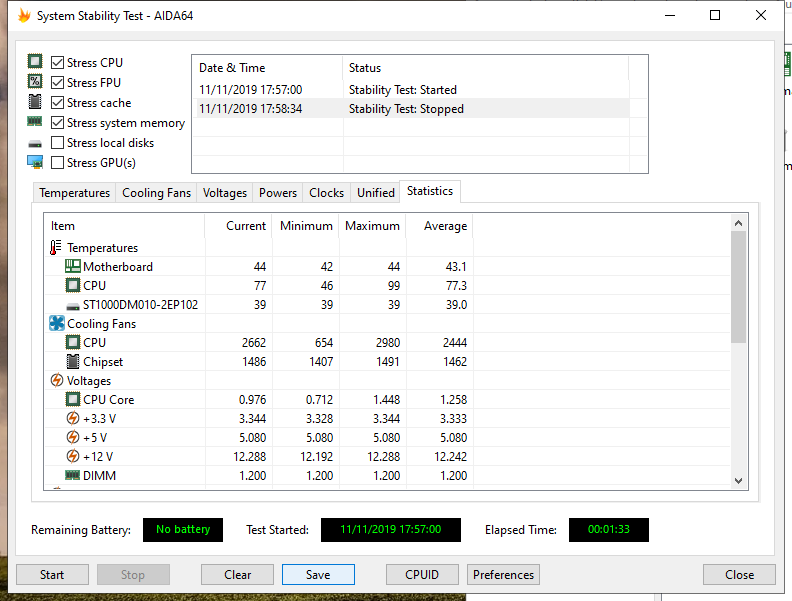Minimize the System Stability Test window
The width and height of the screenshot is (792, 601).
click(670, 15)
